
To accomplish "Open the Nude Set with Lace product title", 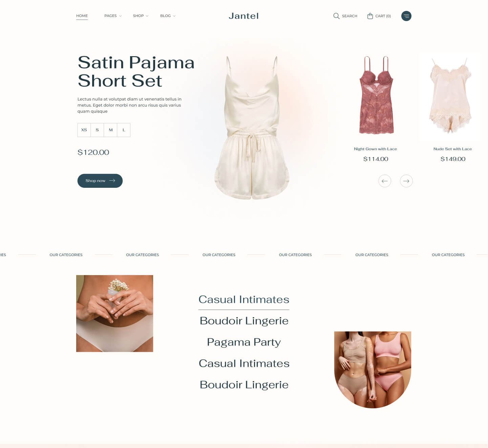I will point(452,149).
